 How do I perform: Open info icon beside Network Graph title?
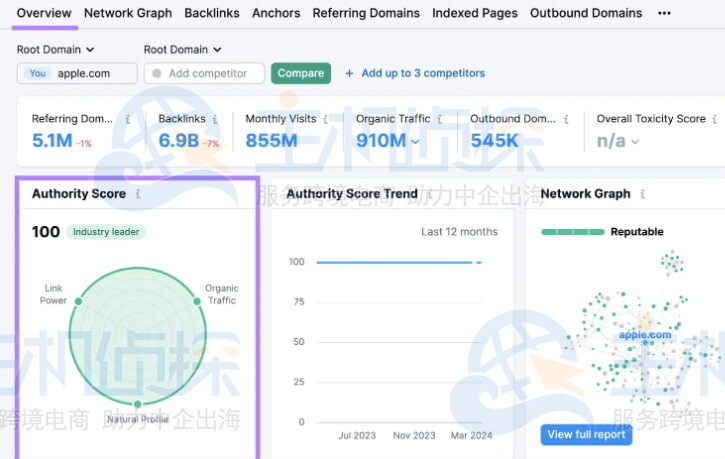tap(643, 194)
